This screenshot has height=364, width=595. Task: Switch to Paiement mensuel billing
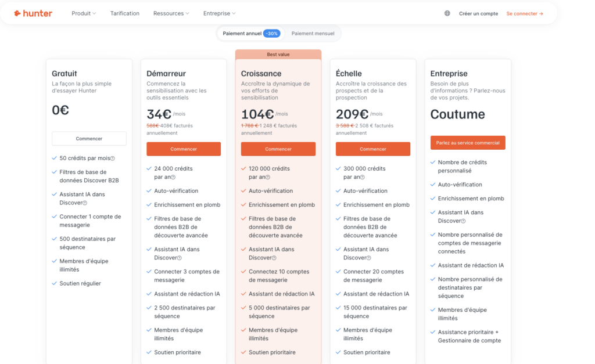pyautogui.click(x=313, y=34)
